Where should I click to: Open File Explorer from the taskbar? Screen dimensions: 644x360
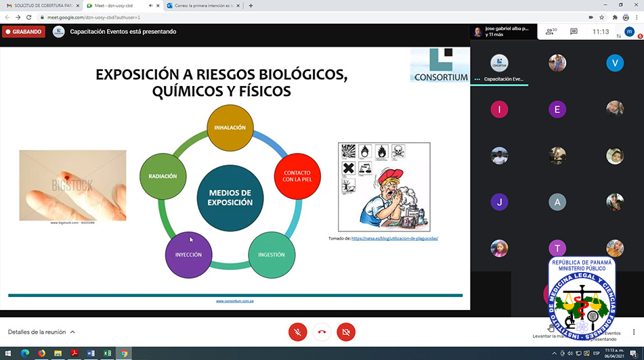(58, 353)
